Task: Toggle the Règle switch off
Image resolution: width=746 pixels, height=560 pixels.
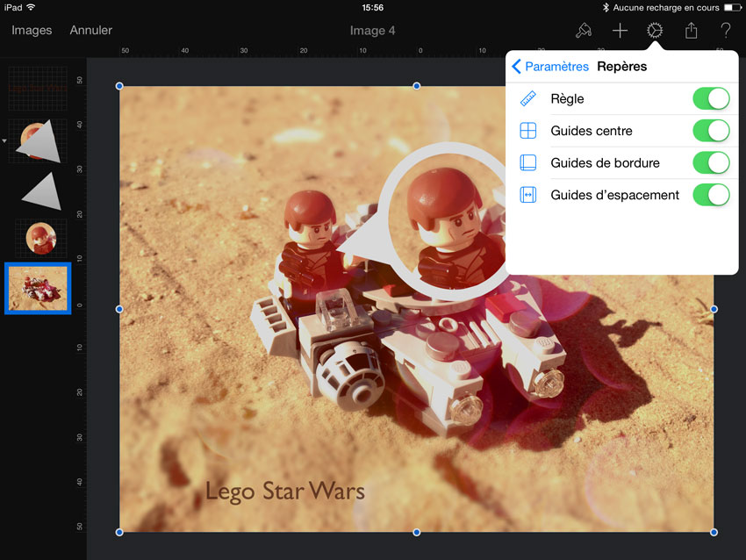Action: pyautogui.click(x=711, y=98)
